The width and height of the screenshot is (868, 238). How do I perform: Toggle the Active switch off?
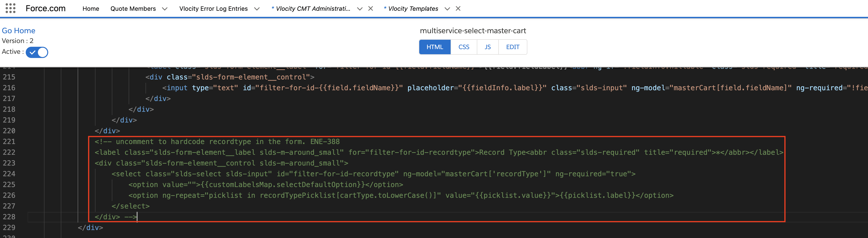(x=37, y=52)
